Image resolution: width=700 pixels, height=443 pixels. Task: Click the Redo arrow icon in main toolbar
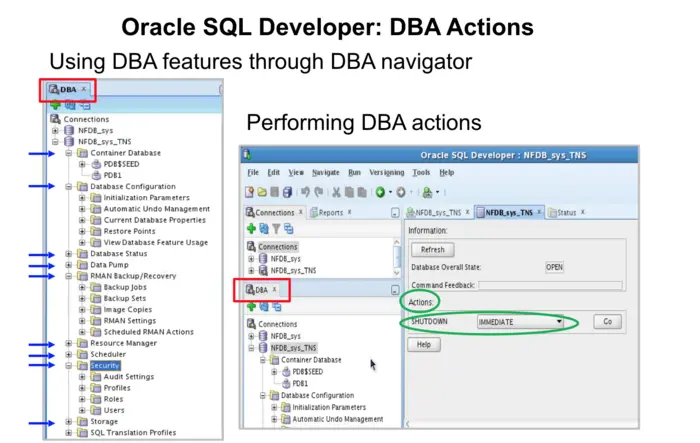click(318, 192)
